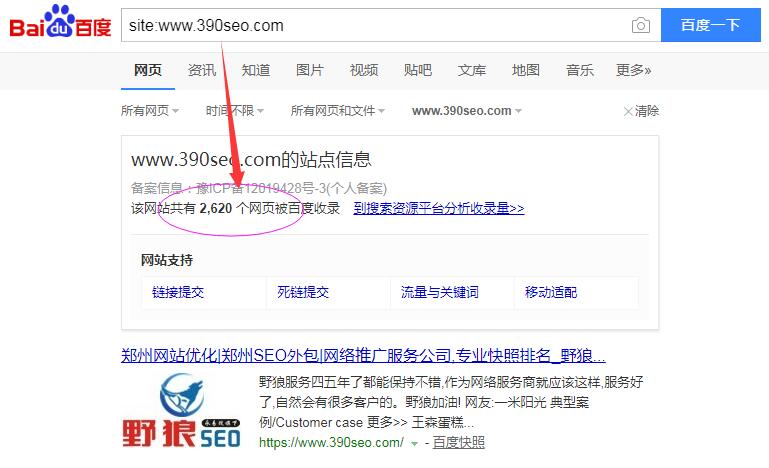Open 到搜索资源平台分析收录量 link

(x=438, y=208)
